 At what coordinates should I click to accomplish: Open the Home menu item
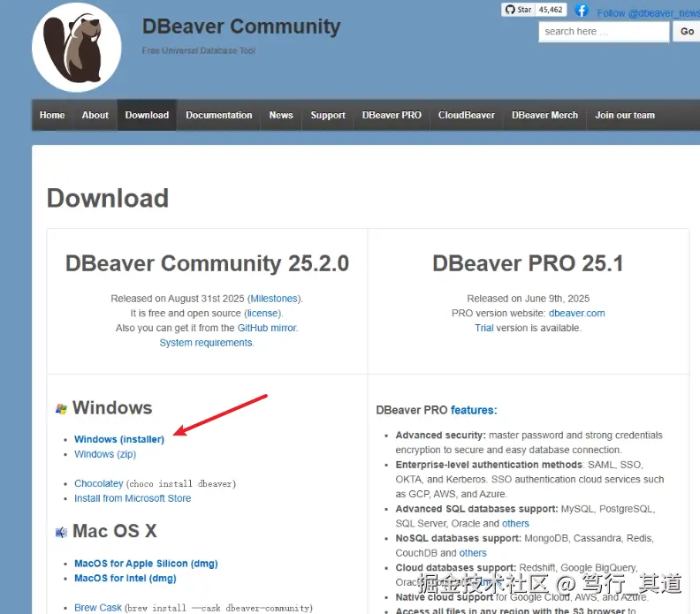click(52, 115)
